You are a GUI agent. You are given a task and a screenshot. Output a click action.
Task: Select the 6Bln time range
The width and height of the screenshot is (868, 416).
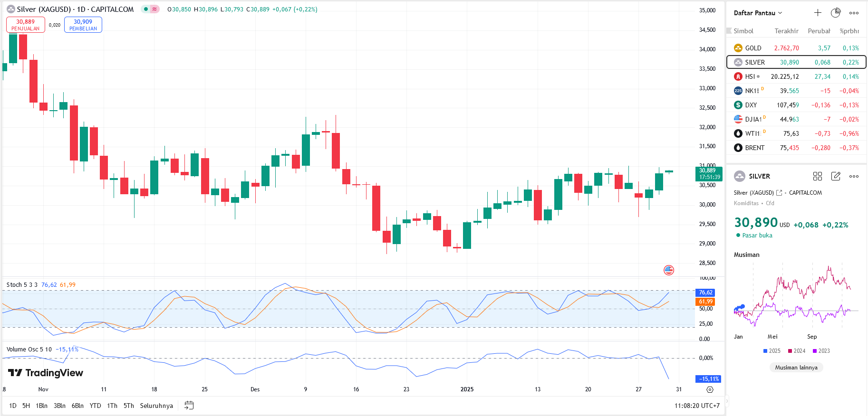(x=77, y=406)
